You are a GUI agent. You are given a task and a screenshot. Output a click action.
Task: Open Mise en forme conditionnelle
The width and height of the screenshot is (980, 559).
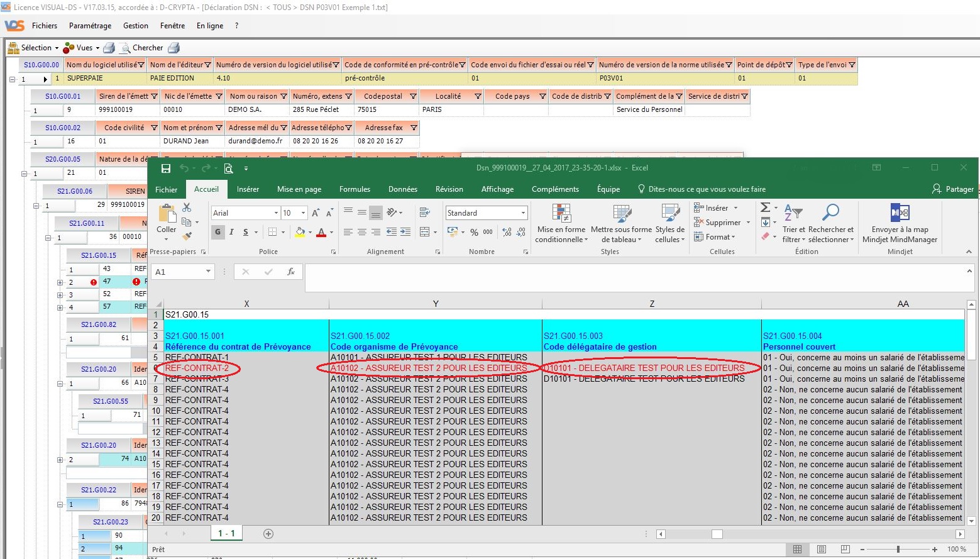point(561,223)
